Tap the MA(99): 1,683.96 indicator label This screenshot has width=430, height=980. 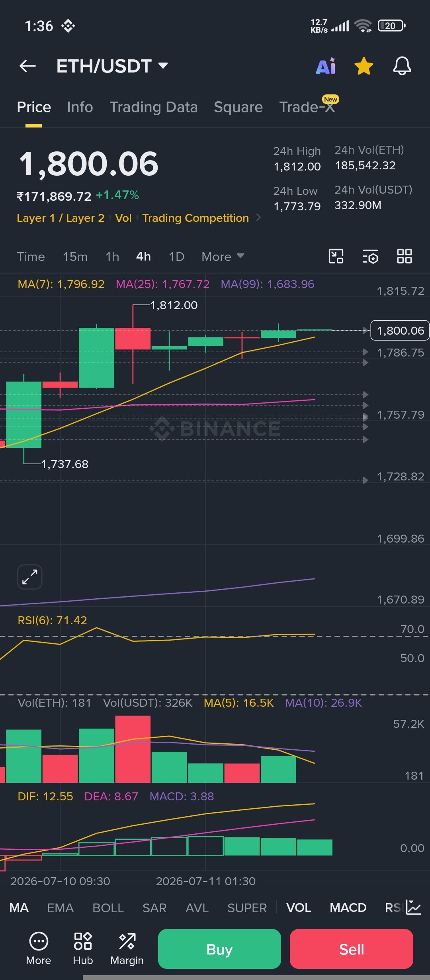pyautogui.click(x=268, y=284)
